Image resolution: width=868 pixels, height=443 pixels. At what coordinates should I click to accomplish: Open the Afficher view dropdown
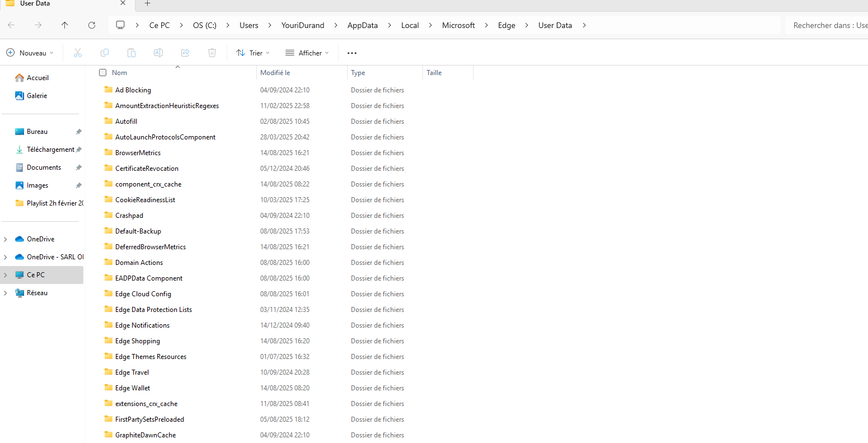pyautogui.click(x=307, y=53)
